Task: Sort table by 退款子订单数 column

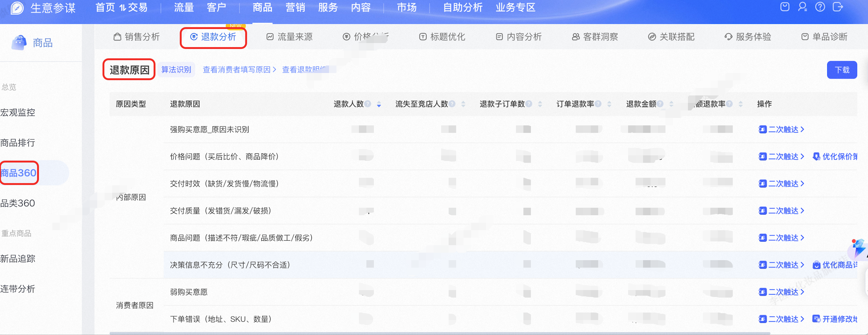Action: click(x=540, y=104)
